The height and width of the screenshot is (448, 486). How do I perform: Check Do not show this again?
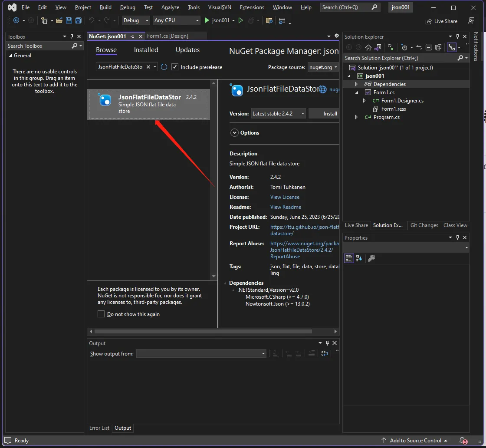[x=101, y=314]
